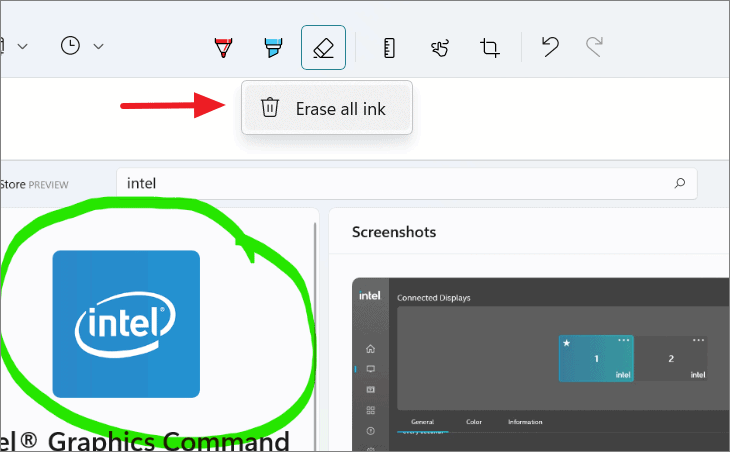Expand the snipping mode dropdown arrow
730x452 pixels.
point(22,46)
